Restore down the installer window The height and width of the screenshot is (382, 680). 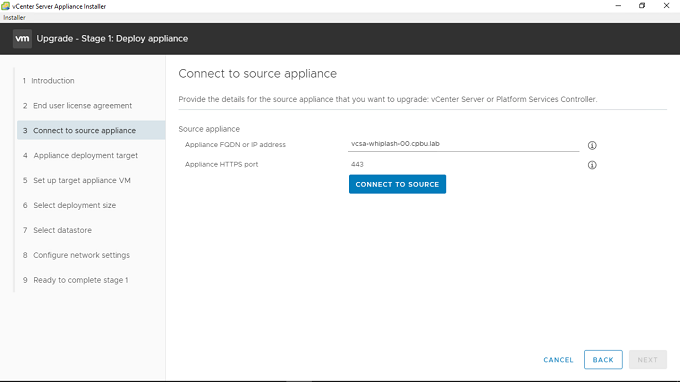pos(642,6)
